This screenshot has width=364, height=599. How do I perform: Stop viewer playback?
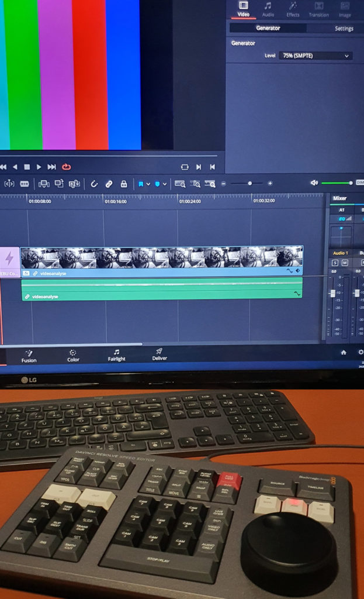pyautogui.click(x=27, y=167)
